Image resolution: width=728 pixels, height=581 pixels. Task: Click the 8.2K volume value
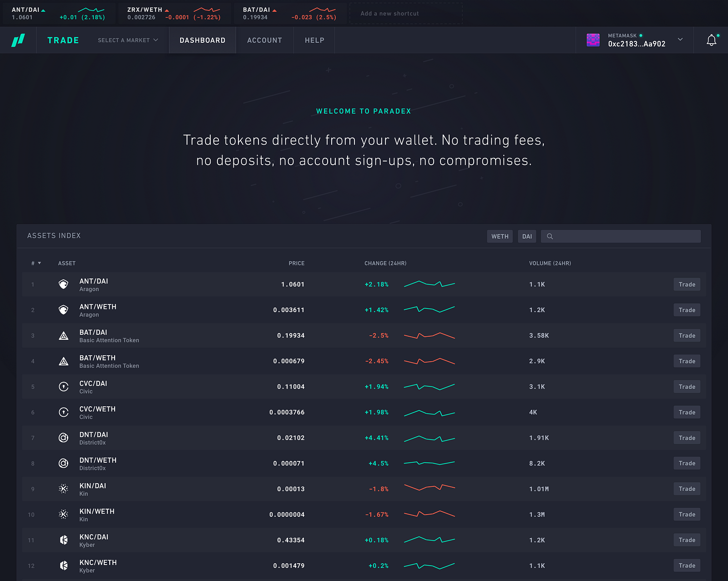coord(537,464)
